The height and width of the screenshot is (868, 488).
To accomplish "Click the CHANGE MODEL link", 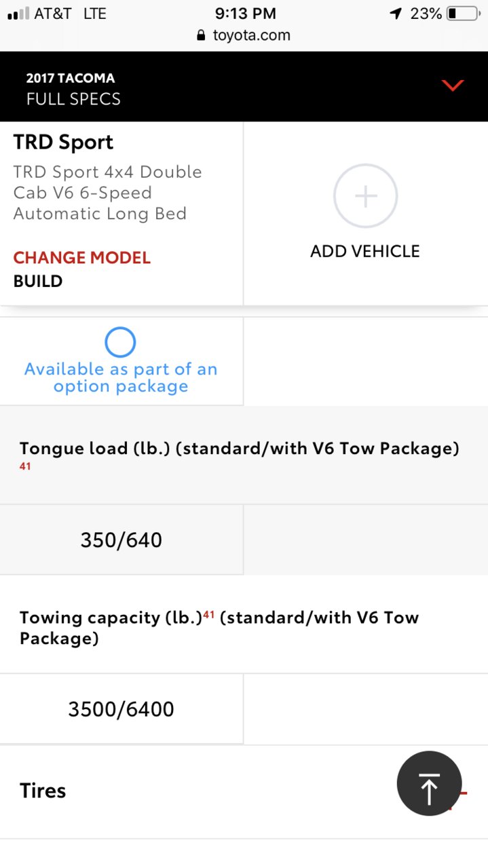I will [81, 258].
